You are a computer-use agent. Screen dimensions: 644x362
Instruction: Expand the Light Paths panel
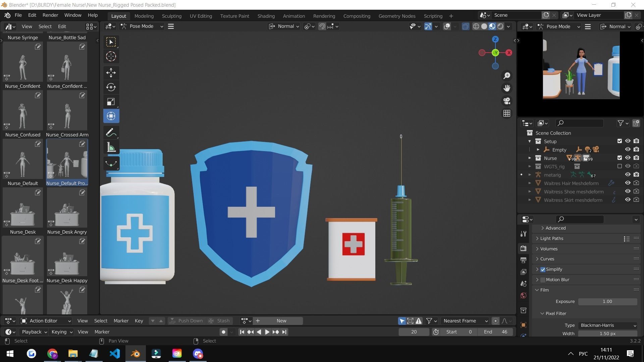pos(552,239)
